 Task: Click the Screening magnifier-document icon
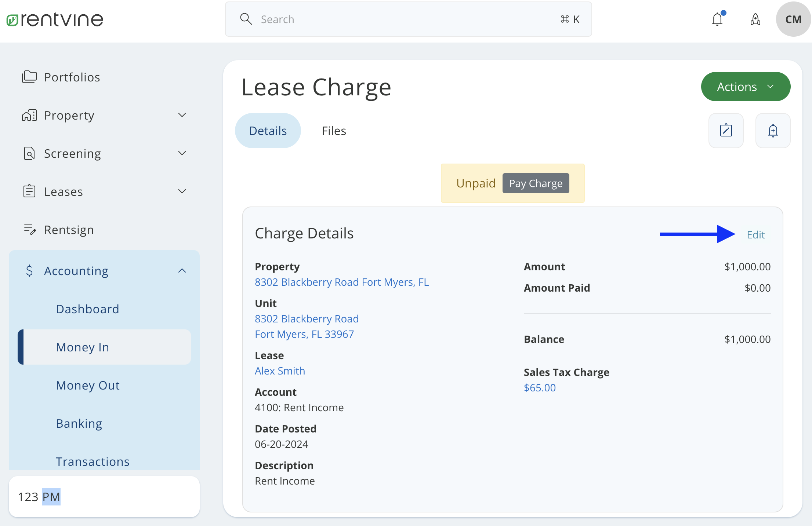coord(29,153)
